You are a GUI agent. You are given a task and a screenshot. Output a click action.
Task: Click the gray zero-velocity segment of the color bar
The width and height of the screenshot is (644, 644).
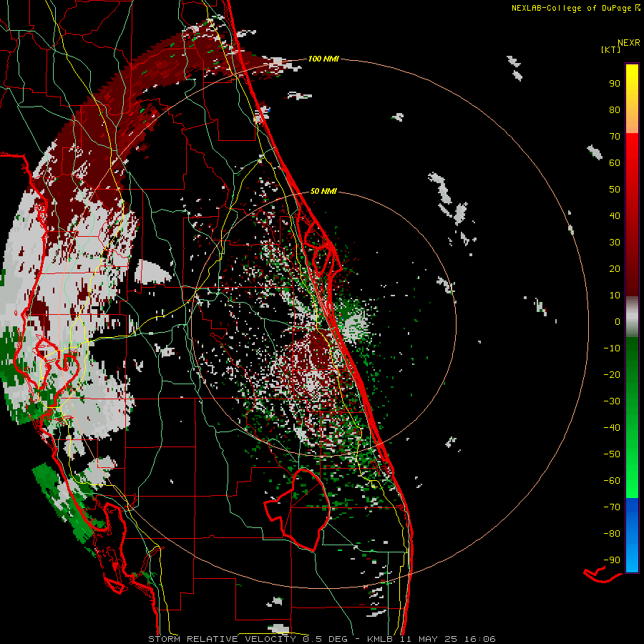(632, 317)
